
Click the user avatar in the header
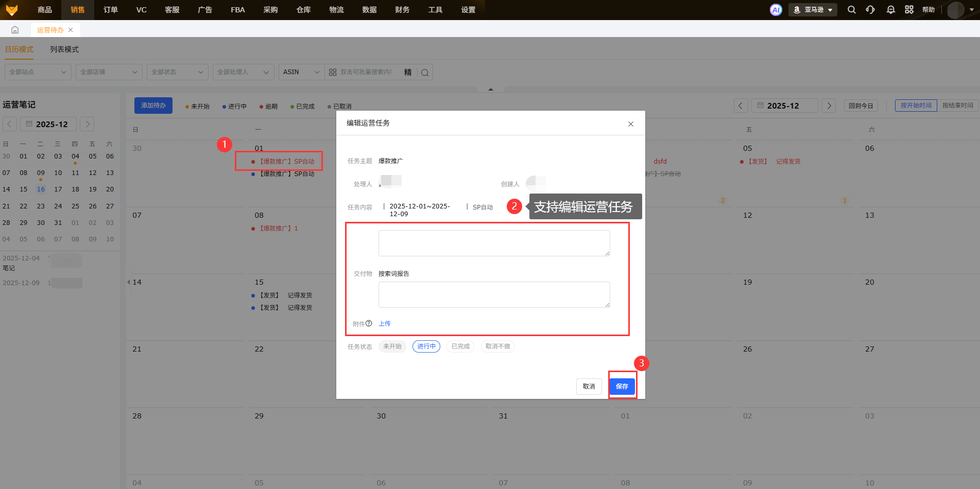(x=955, y=10)
